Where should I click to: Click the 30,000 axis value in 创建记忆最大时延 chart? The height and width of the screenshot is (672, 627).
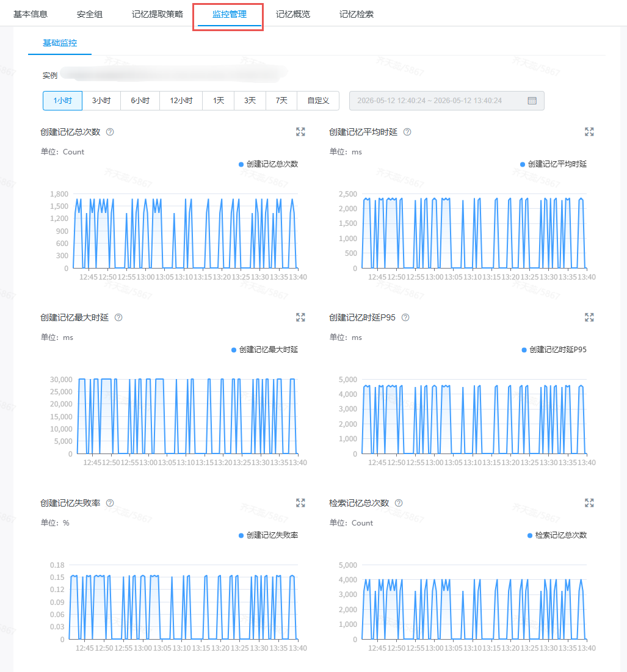pyautogui.click(x=61, y=379)
